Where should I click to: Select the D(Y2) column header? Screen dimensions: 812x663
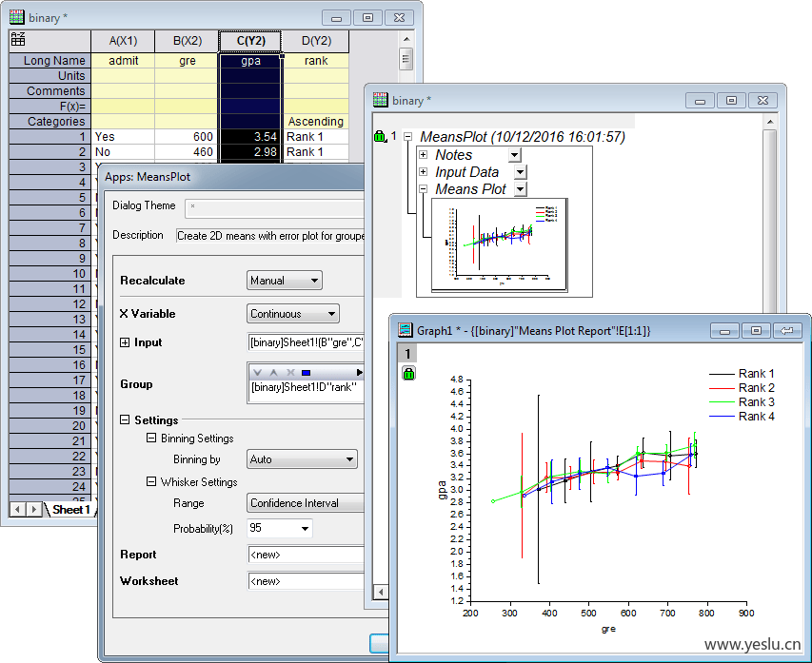click(x=316, y=41)
